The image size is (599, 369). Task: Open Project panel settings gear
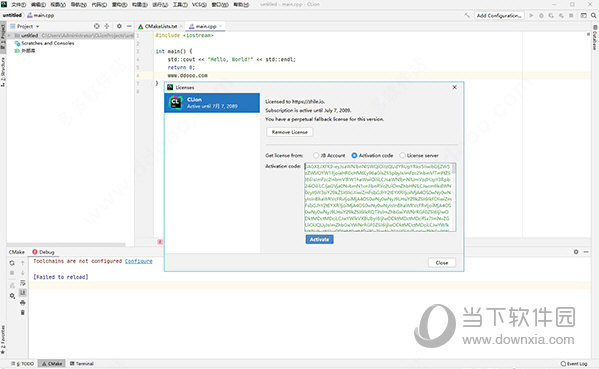(119, 26)
